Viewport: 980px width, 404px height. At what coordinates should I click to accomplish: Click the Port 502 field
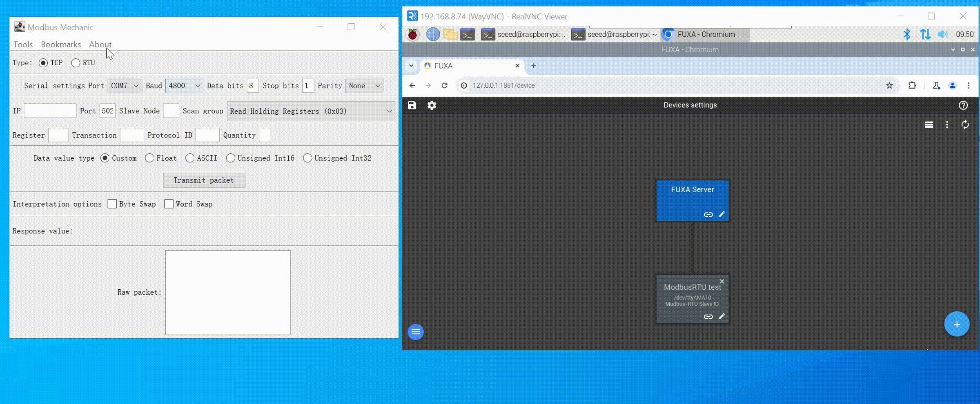click(x=108, y=111)
